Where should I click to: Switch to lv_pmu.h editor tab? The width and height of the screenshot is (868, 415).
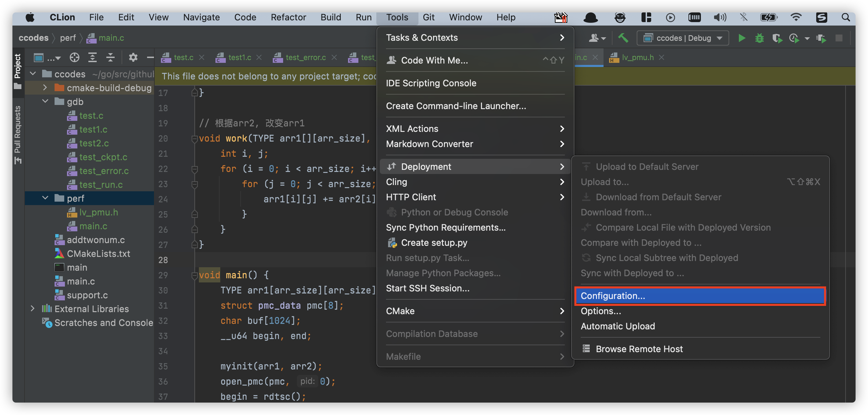pyautogui.click(x=637, y=57)
